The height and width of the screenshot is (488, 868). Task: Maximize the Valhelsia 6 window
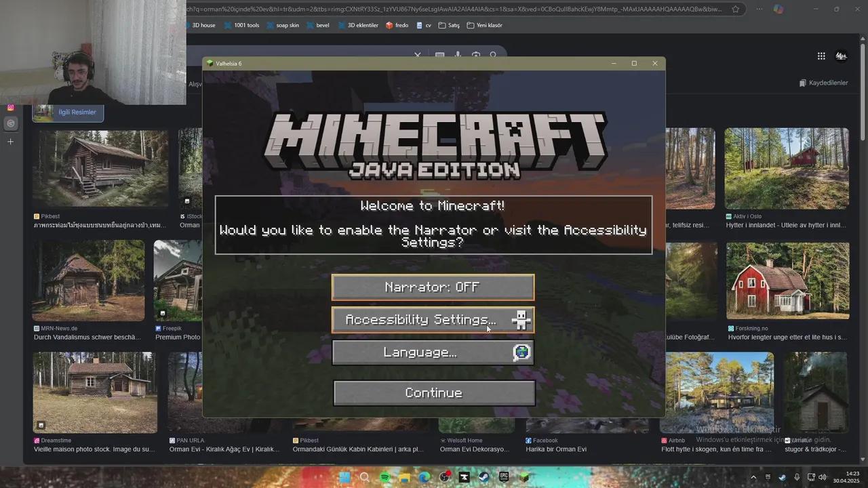[x=634, y=64]
